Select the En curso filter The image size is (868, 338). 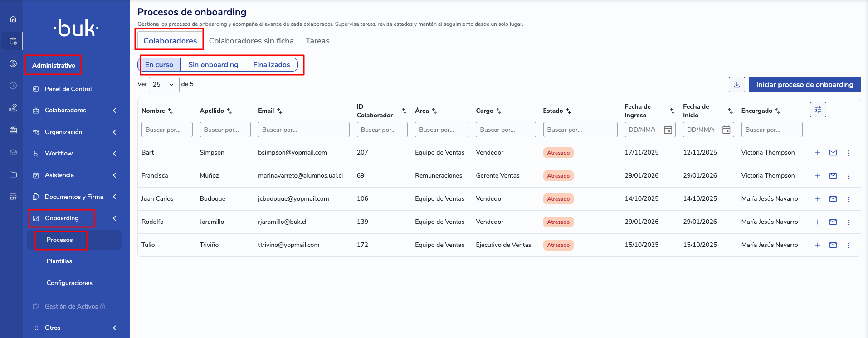159,65
